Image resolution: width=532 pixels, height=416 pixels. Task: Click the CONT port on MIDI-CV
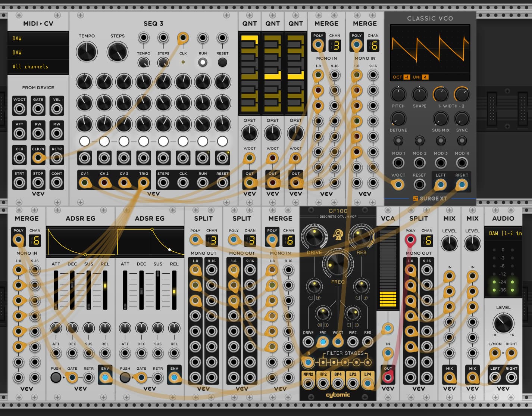[x=57, y=183]
